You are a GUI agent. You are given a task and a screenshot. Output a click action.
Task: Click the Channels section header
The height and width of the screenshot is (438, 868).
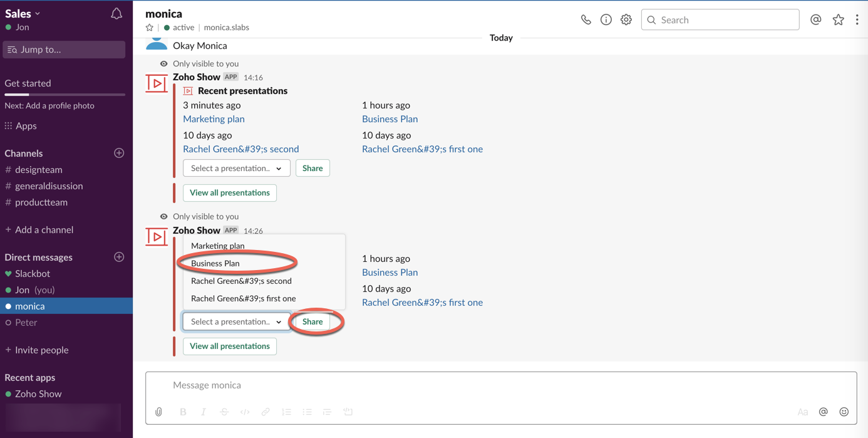tap(24, 153)
